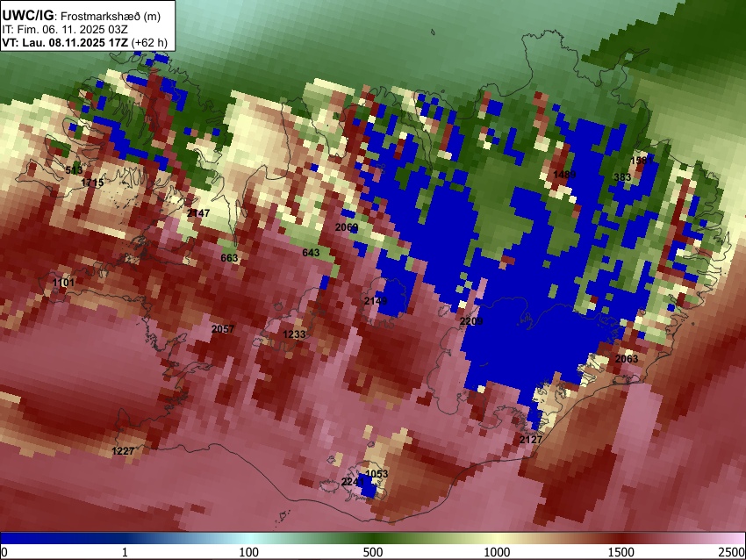This screenshot has height=560, width=746.
Task: Click the map value 1233
Action: [x=294, y=334]
